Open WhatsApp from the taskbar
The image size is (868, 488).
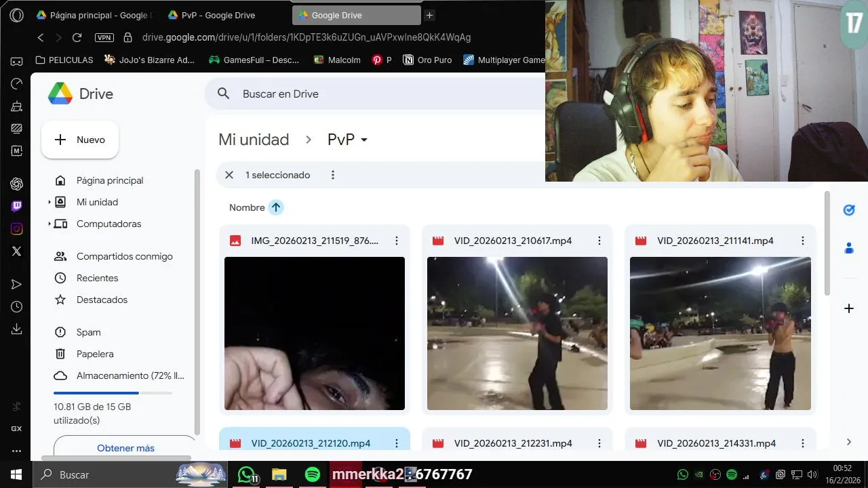pyautogui.click(x=247, y=474)
